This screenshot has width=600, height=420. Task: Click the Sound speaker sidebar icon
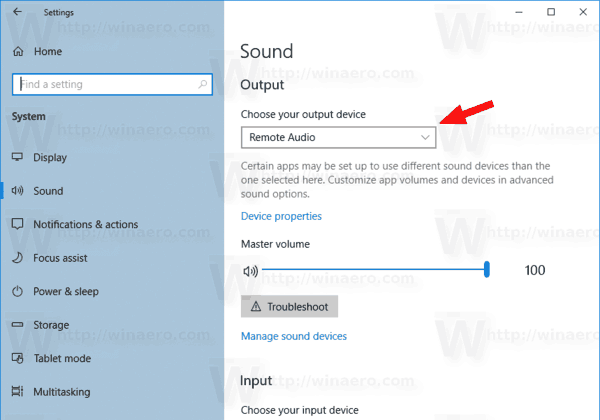[x=17, y=190]
